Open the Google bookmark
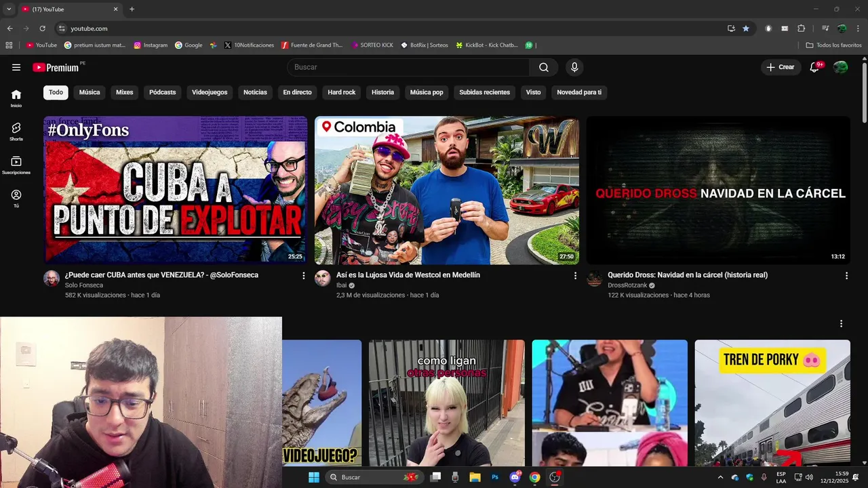The image size is (868, 488). coord(189,45)
